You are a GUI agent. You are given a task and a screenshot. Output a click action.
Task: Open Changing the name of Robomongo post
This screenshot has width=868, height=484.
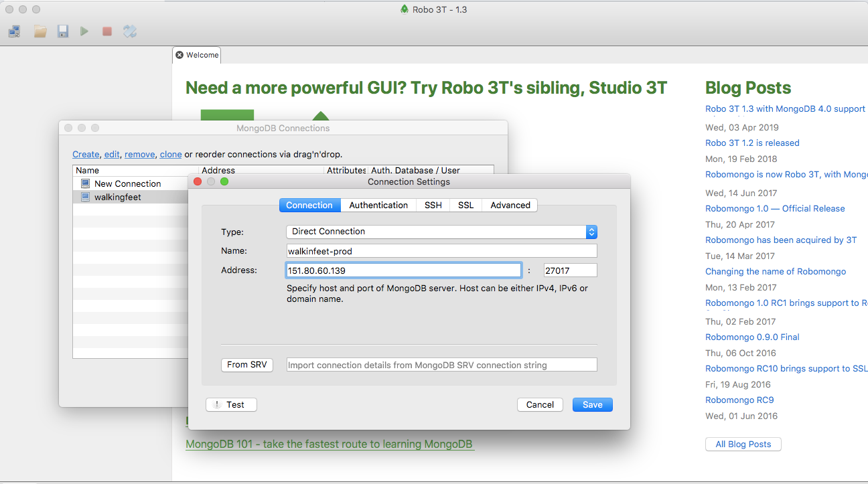pyautogui.click(x=776, y=271)
